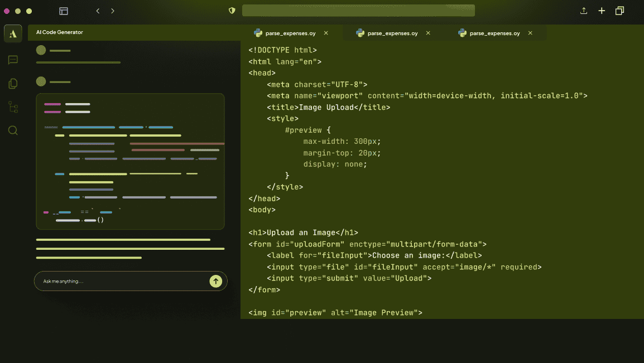Click the Python icon on the middle tab
Screen dimensions: 644x363
coord(360,33)
